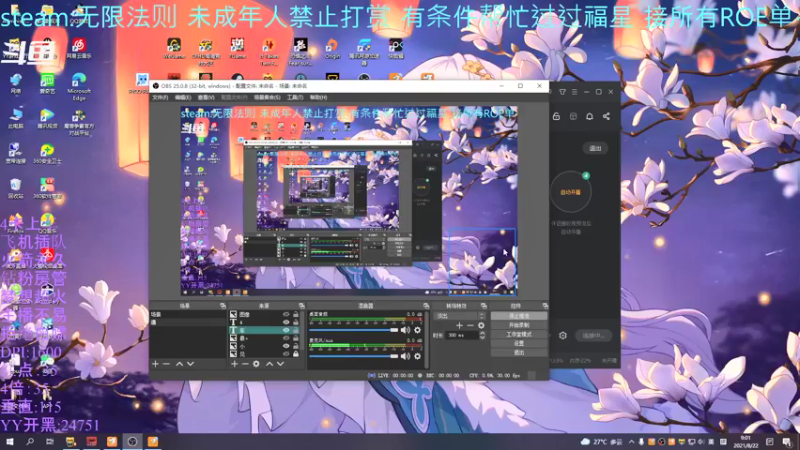
Task: Open the 编辑(E) menu in OBS
Action: tap(183, 97)
